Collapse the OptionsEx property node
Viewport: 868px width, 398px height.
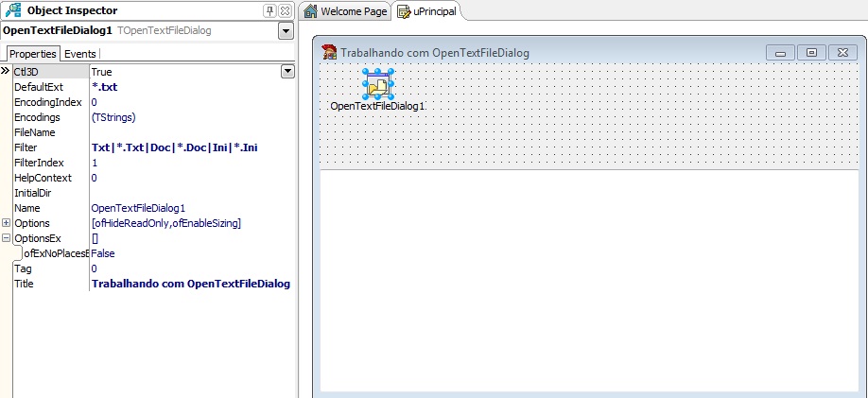(x=7, y=238)
